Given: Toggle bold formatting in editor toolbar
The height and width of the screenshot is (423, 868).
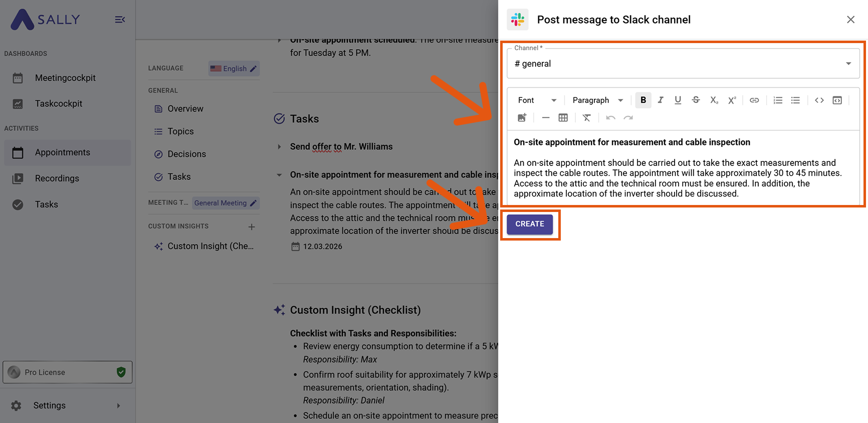Looking at the screenshot, I should coord(643,100).
